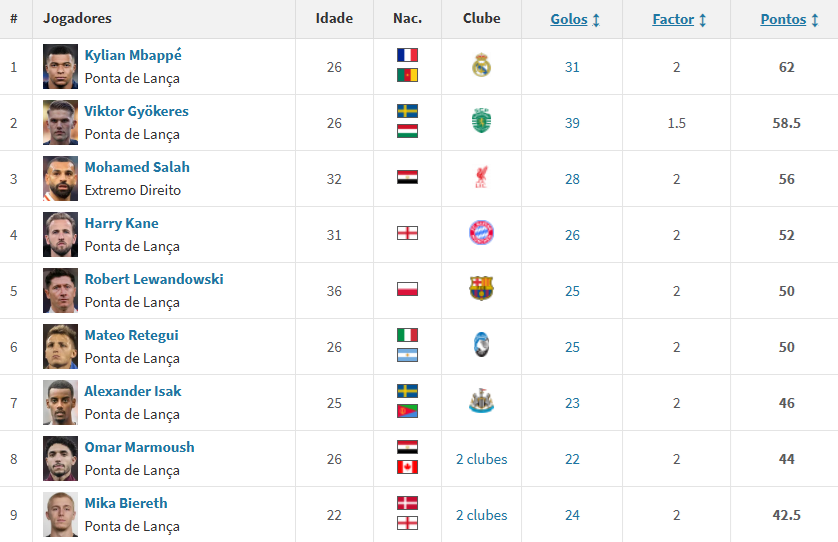Click the FC Barcelona club crest
The width and height of the screenshot is (838, 542).
pos(481,290)
